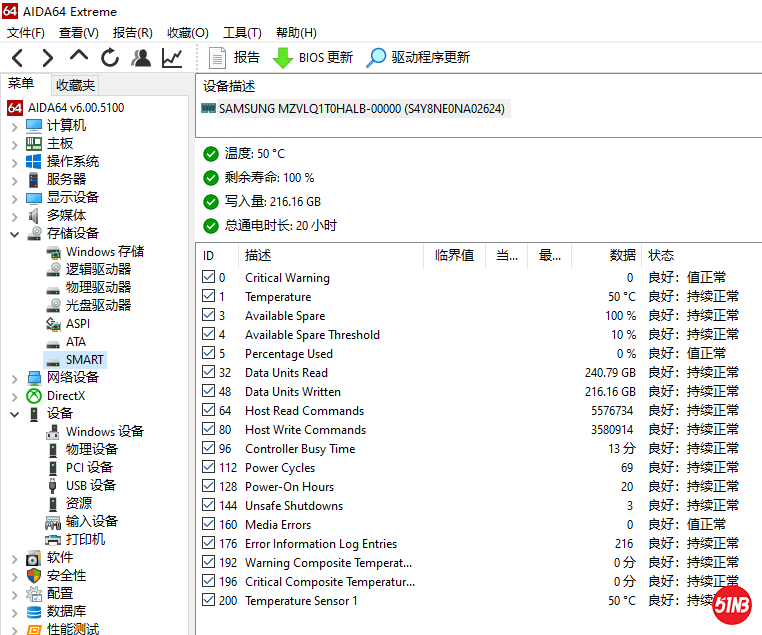Image resolution: width=762 pixels, height=635 pixels.
Task: Click the green BIOS update arrow icon
Action: click(283, 58)
